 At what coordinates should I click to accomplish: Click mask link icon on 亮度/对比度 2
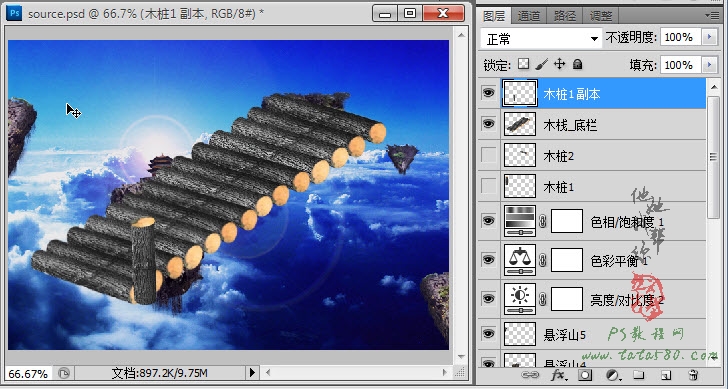(543, 299)
